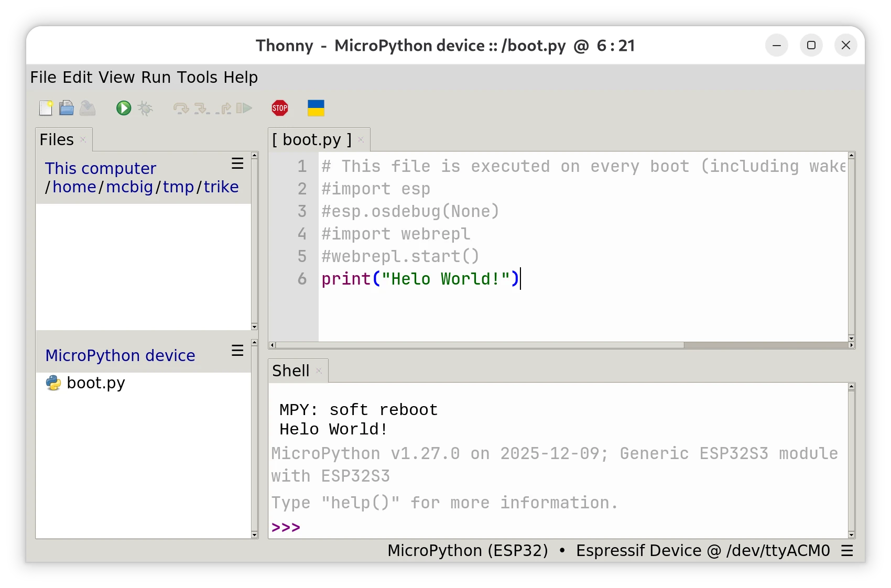Save the current script
This screenshot has height=588, width=891.
point(88,108)
